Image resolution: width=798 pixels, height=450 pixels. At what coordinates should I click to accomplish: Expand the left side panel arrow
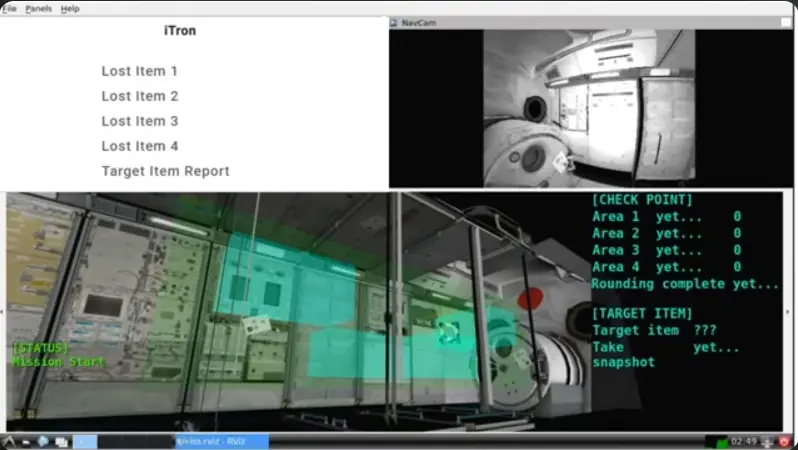[x=3, y=312]
